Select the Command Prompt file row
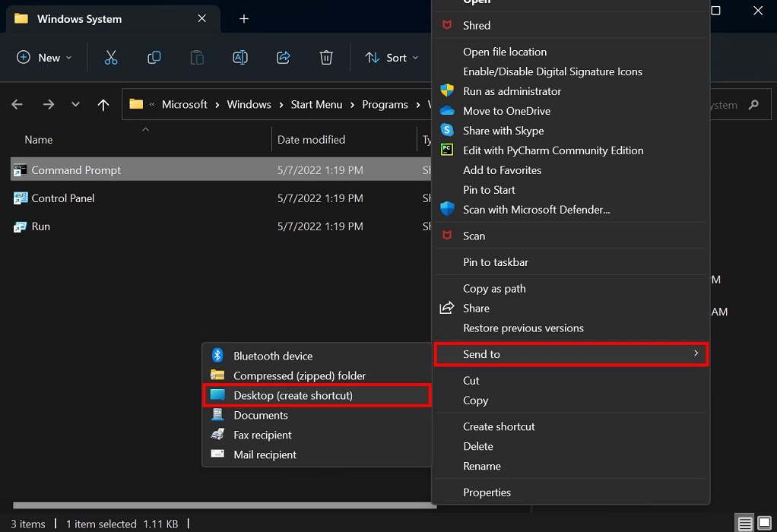The height and width of the screenshot is (532, 777). pos(220,170)
